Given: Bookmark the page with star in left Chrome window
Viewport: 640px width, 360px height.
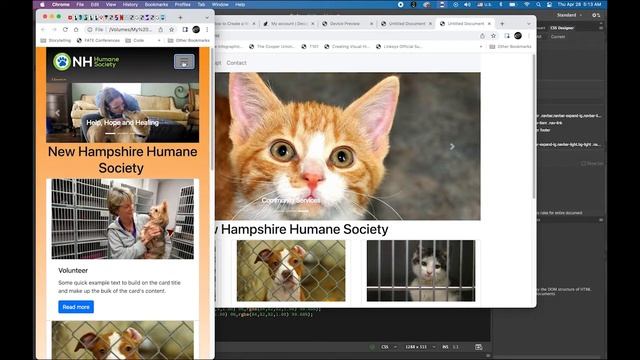Looking at the screenshot, I should pyautogui.click(x=171, y=29).
